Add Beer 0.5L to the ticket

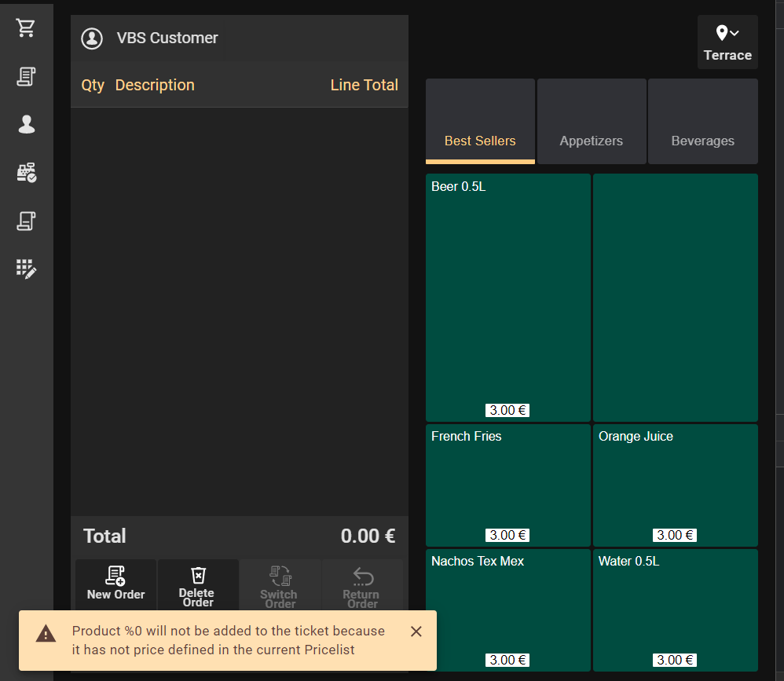507,297
